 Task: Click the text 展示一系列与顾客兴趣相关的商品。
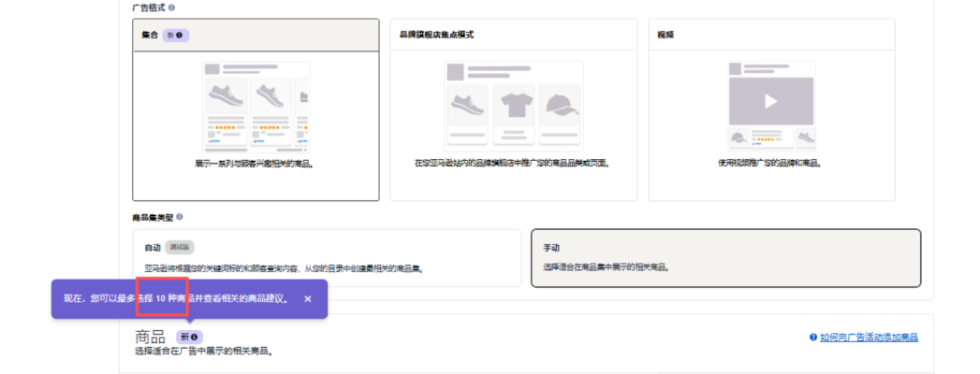[x=256, y=164]
